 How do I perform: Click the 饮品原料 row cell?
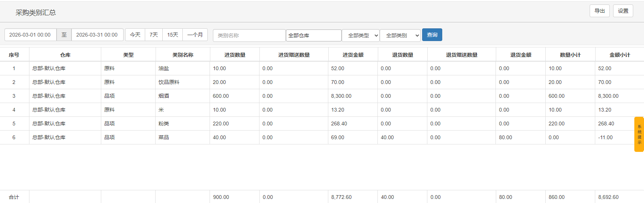(x=169, y=82)
